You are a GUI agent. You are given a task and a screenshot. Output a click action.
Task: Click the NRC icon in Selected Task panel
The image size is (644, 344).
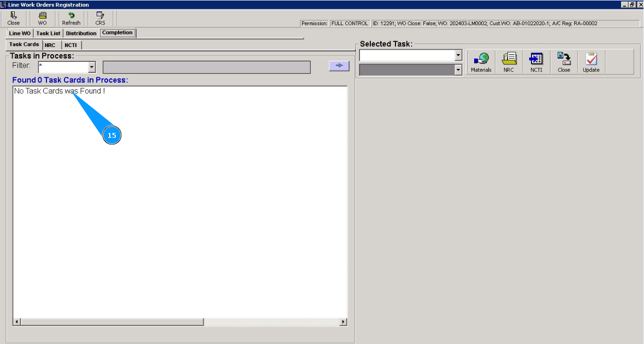coord(509,62)
